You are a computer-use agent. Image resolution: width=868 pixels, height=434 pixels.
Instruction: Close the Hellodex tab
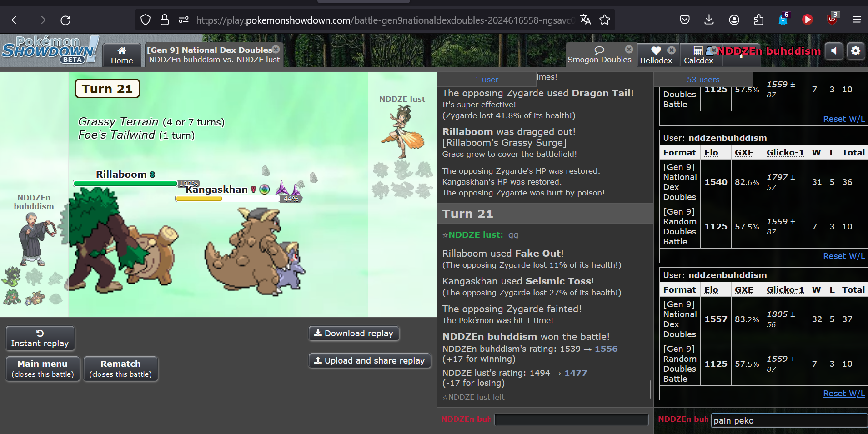click(672, 50)
